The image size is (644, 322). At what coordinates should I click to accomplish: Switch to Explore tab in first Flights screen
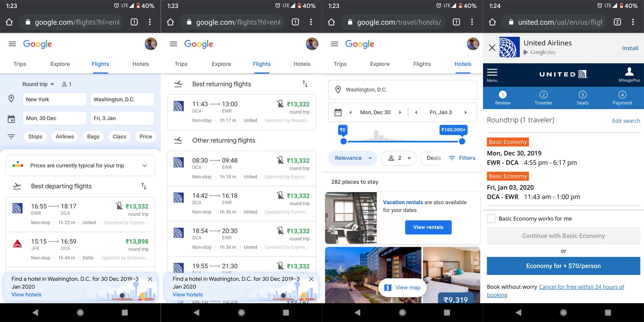click(60, 64)
